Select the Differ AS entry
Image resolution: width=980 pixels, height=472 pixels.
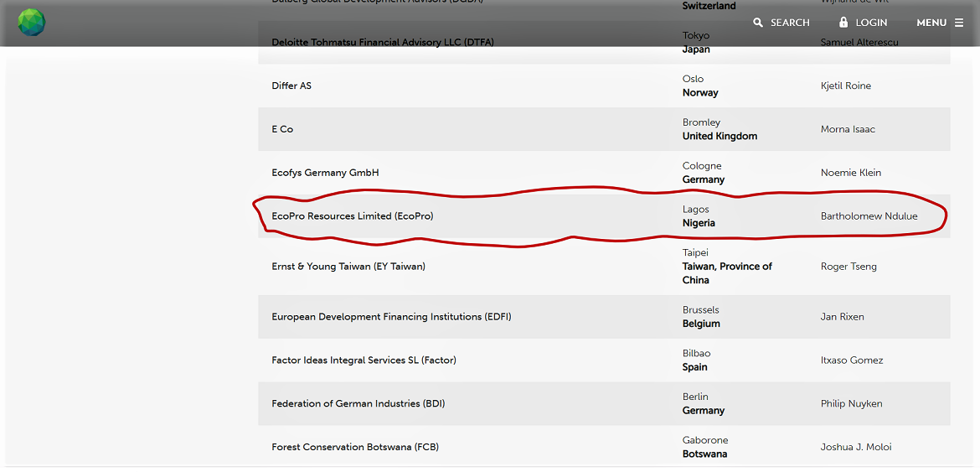[291, 86]
